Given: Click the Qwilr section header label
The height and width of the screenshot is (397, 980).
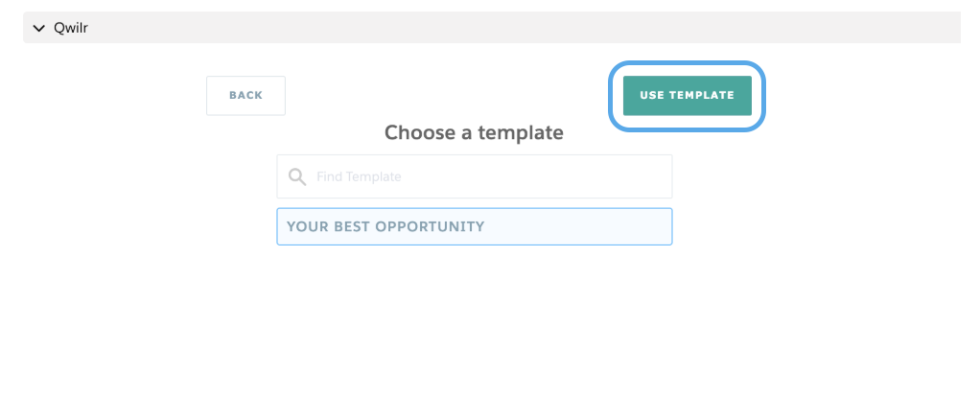Looking at the screenshot, I should pos(71,28).
